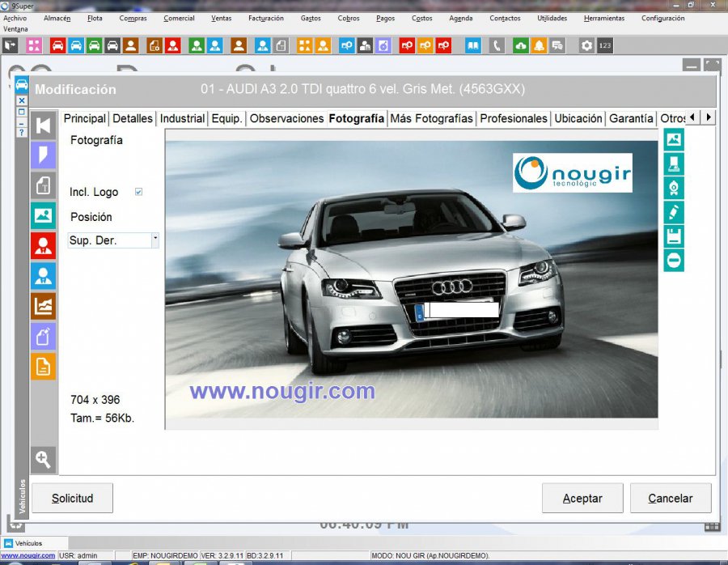The width and height of the screenshot is (728, 565).
Task: Click the '704 x 396' image dimensions text
Action: [95, 400]
